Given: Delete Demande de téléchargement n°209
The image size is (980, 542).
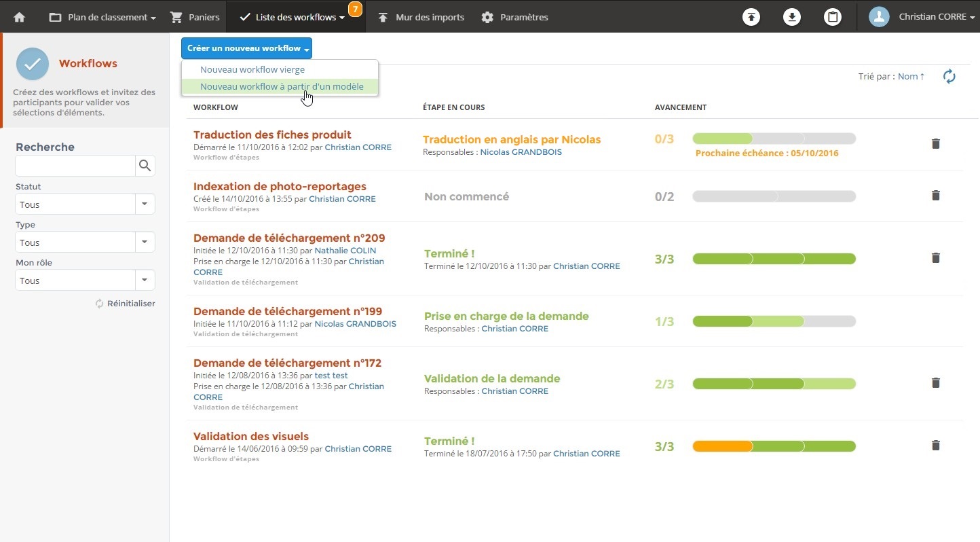Looking at the screenshot, I should click(936, 258).
